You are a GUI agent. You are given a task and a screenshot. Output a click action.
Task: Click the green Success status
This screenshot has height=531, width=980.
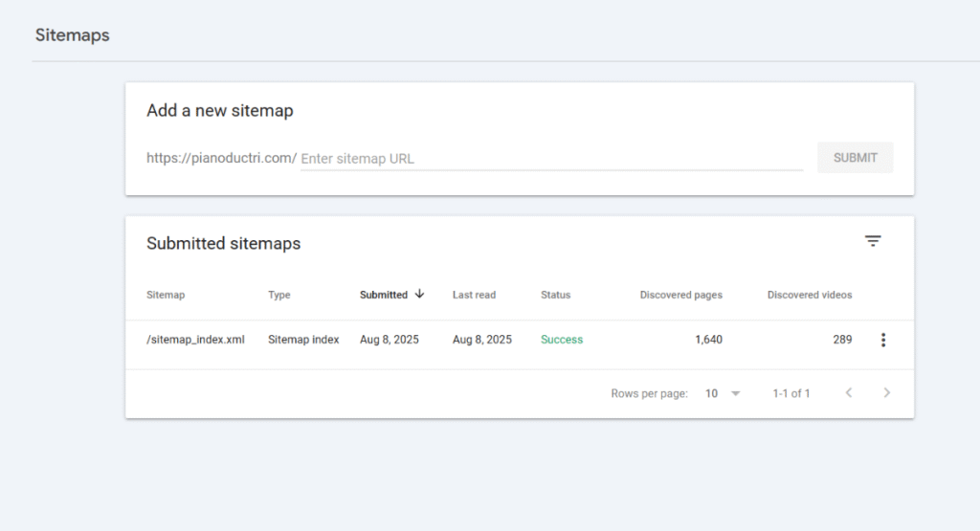[561, 340]
